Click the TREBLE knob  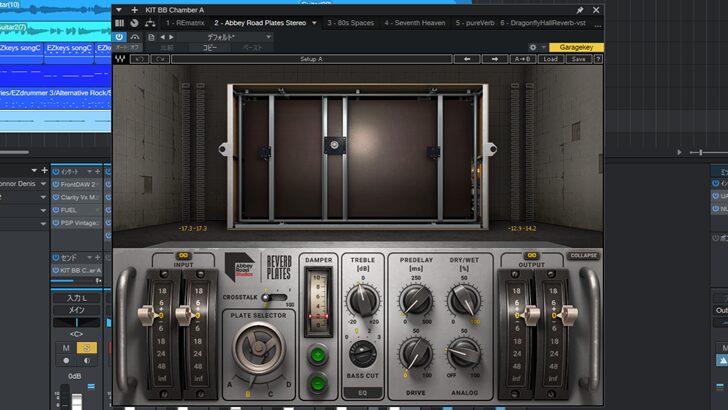363,300
